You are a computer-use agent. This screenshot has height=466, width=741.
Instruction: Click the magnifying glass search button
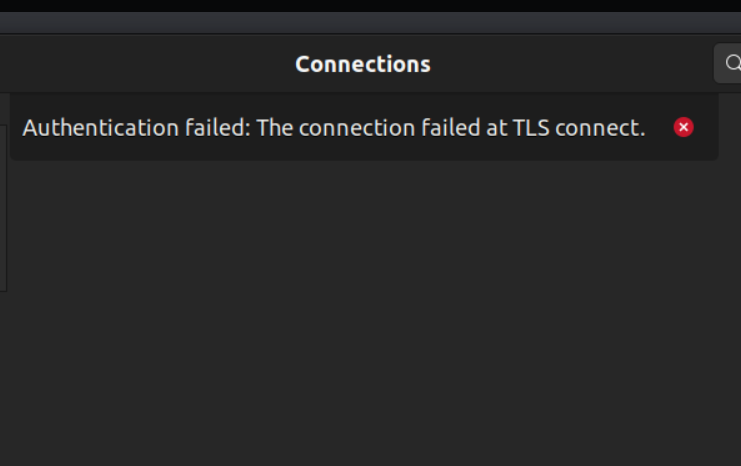[728, 63]
